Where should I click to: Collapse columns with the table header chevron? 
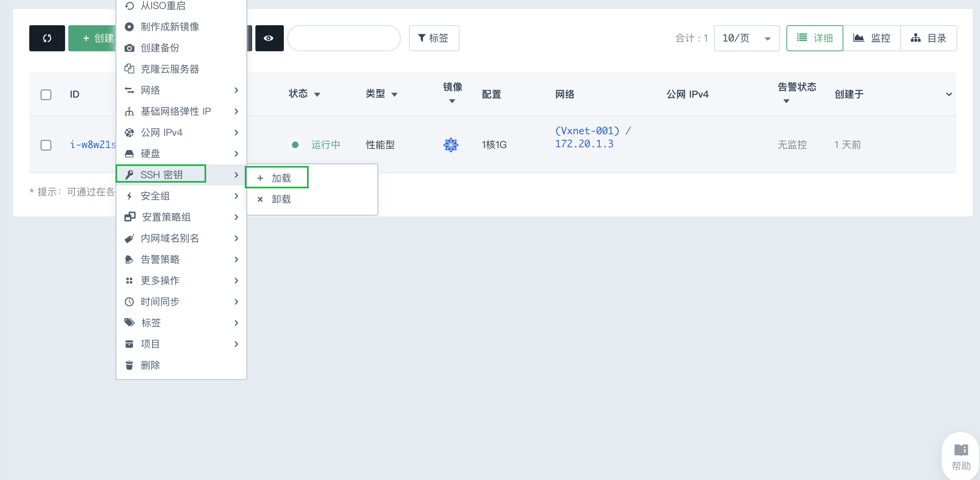click(949, 94)
